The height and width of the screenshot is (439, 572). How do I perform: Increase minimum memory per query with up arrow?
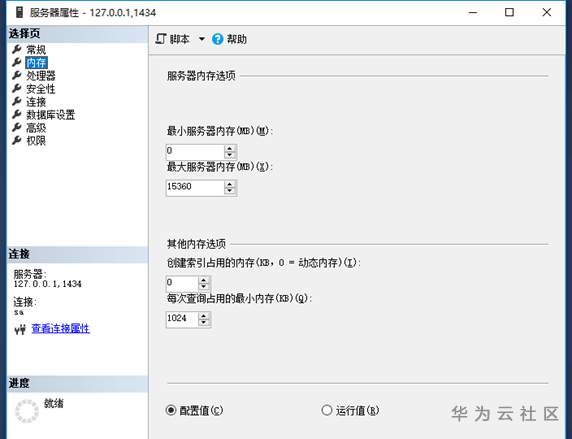pos(204,316)
